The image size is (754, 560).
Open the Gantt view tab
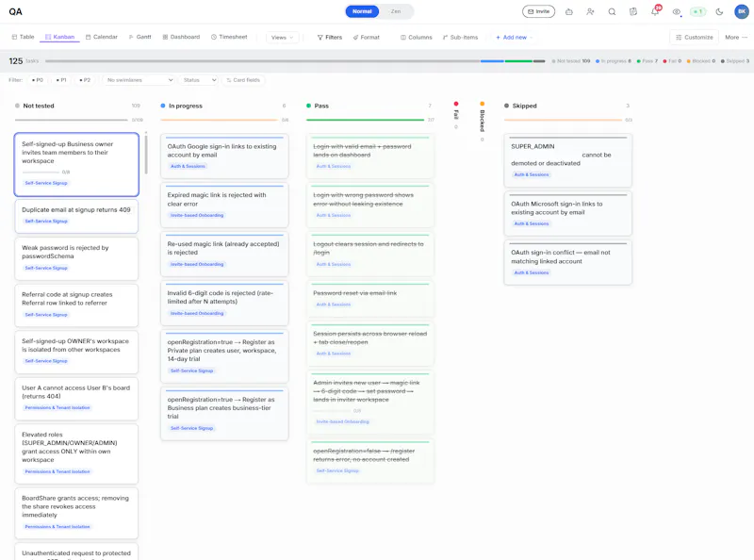tap(139, 37)
